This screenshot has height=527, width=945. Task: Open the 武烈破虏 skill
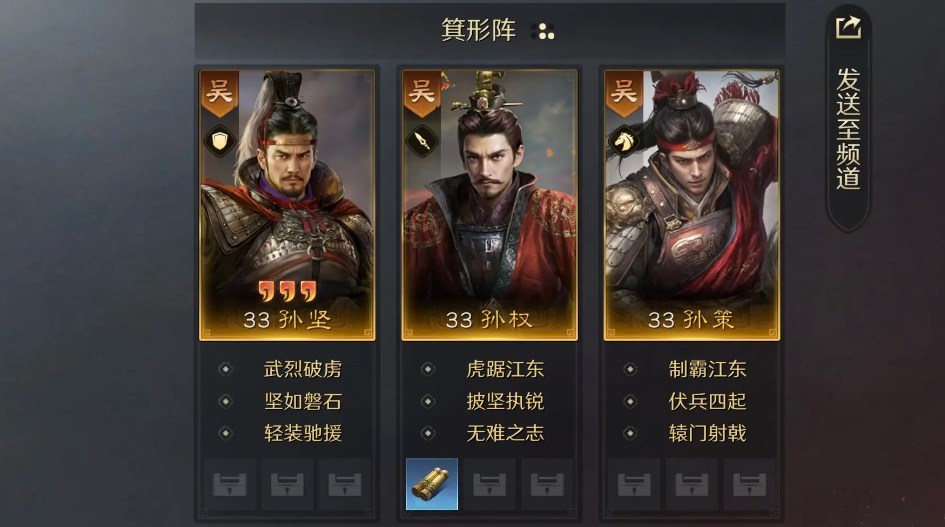303,368
